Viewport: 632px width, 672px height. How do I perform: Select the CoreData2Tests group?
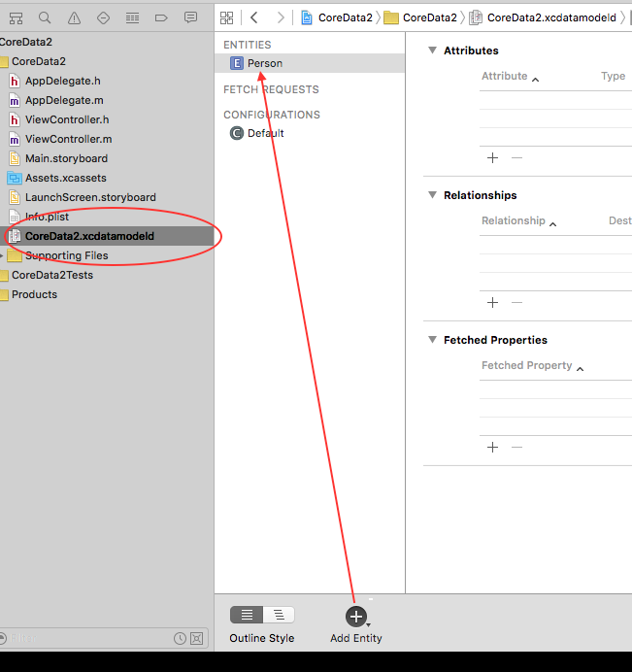[52, 275]
